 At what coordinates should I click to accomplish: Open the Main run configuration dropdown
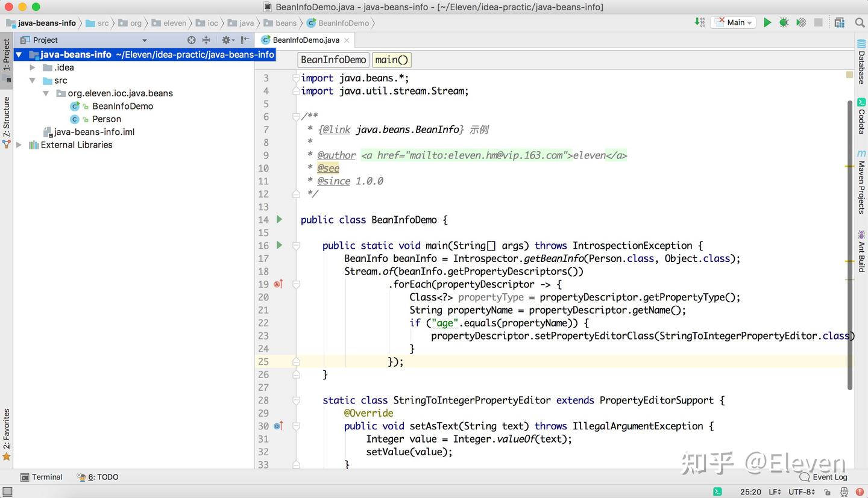click(x=734, y=23)
